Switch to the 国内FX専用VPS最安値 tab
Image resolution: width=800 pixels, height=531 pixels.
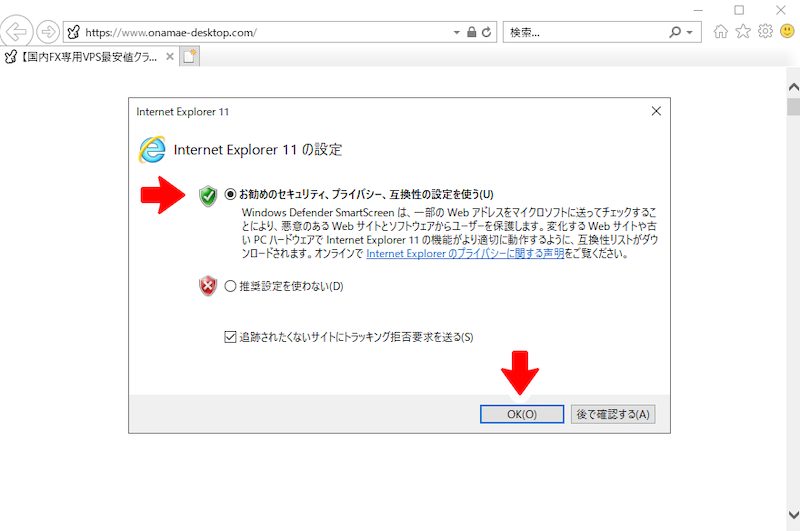point(89,57)
